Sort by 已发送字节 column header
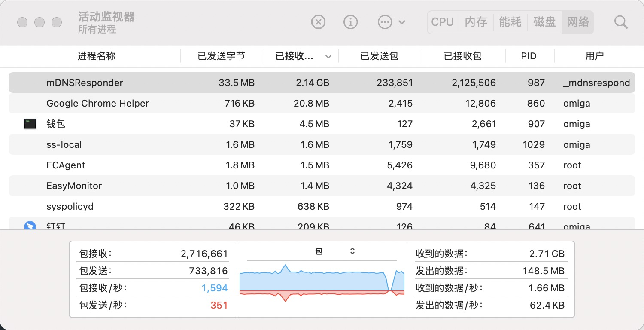 (x=221, y=56)
